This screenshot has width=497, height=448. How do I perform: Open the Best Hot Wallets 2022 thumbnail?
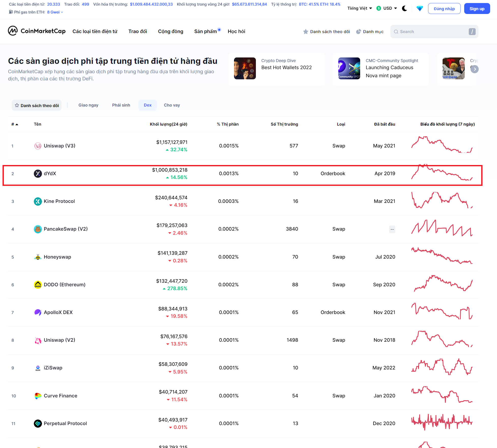pos(245,68)
